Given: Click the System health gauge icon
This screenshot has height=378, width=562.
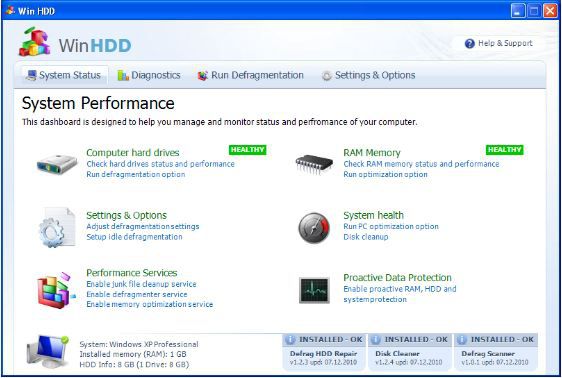Looking at the screenshot, I should [x=314, y=228].
